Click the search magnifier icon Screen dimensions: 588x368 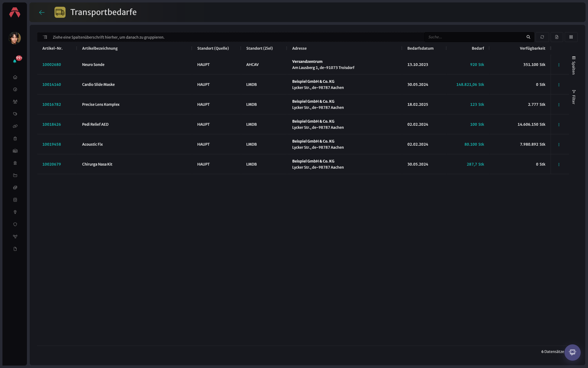point(528,37)
